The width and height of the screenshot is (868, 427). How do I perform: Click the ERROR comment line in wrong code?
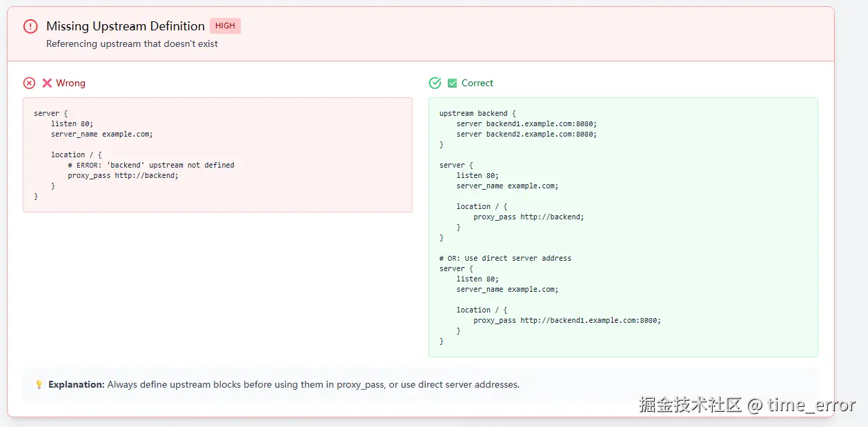pyautogui.click(x=151, y=165)
